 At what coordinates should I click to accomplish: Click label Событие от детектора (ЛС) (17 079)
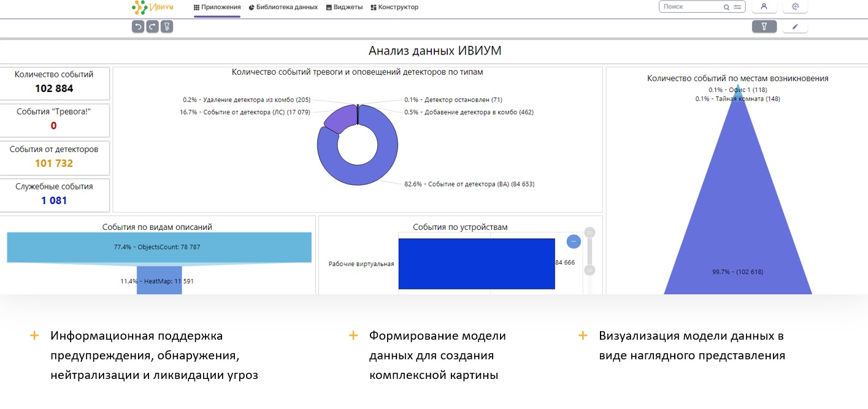click(x=245, y=112)
